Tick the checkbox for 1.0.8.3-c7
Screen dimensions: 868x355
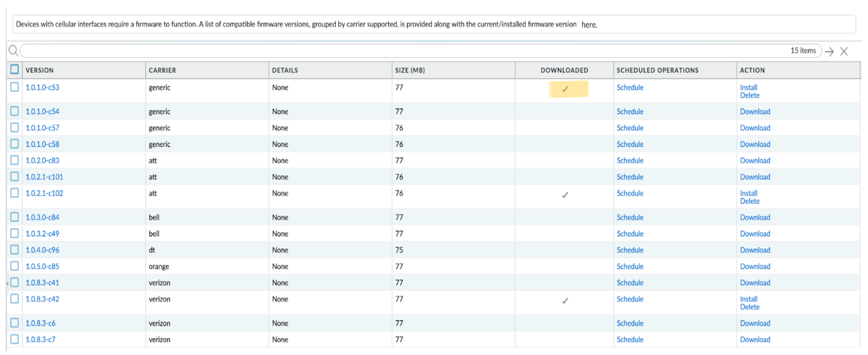click(15, 339)
